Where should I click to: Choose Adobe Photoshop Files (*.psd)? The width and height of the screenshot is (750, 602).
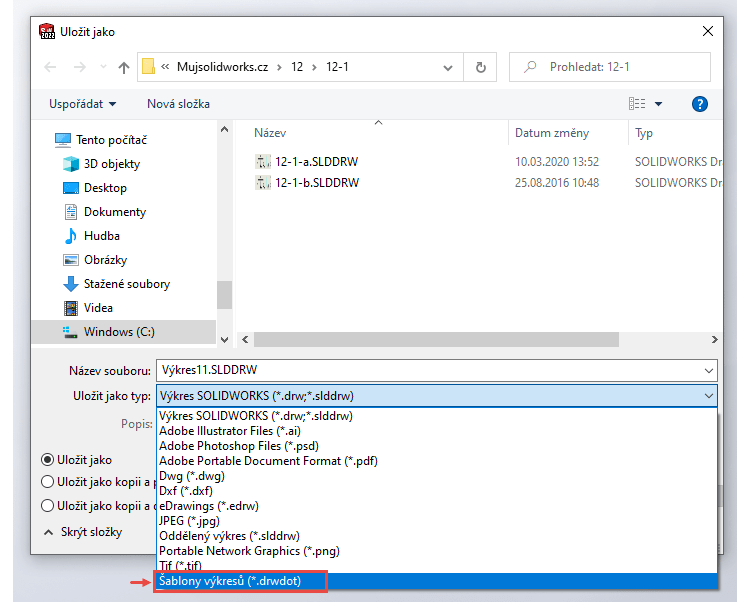(437, 446)
